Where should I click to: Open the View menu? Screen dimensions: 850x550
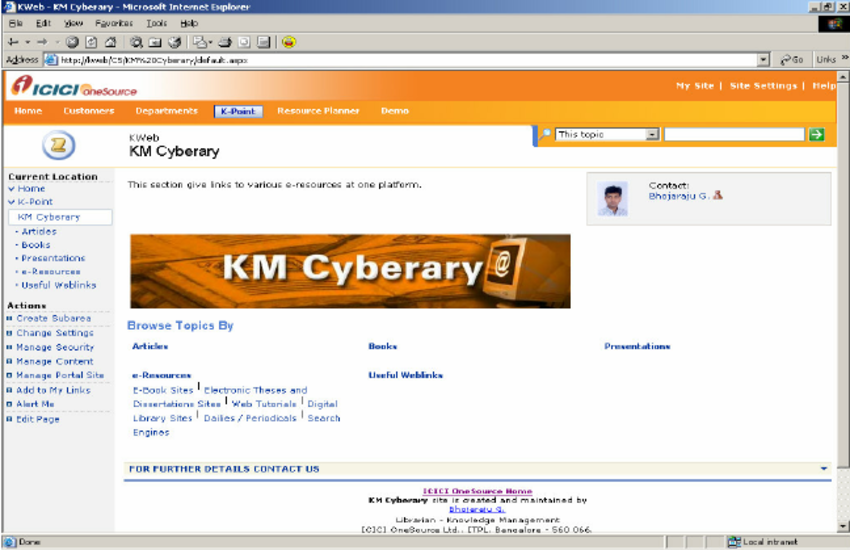pos(73,23)
